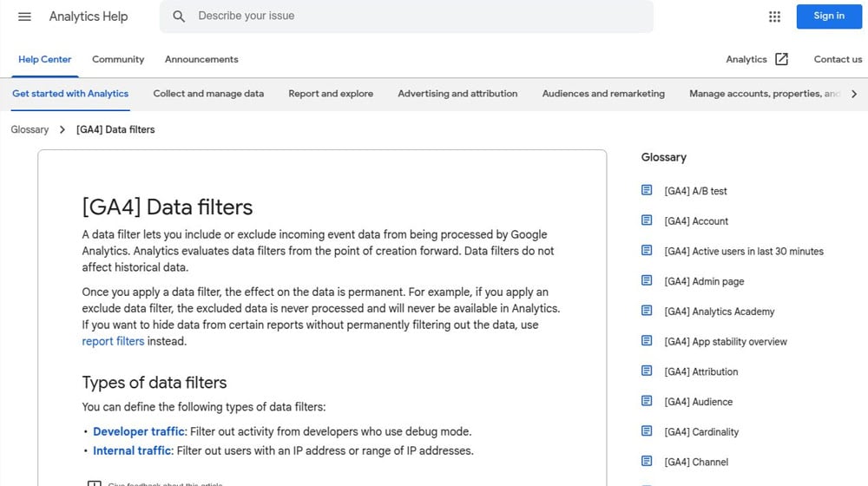Click the icon beside App stability overview

coord(647,340)
